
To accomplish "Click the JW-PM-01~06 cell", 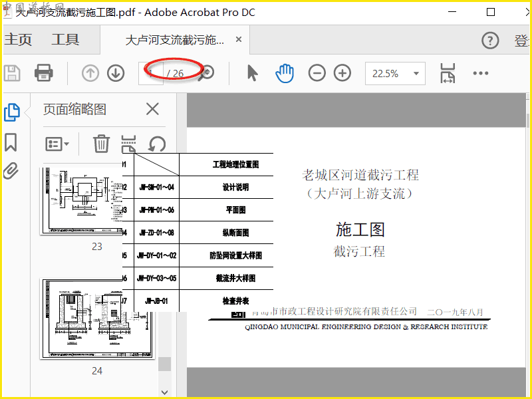I will [157, 210].
